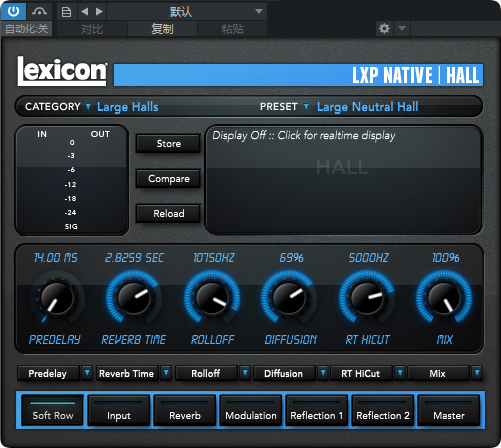501x448 pixels.
Task: Switch to the Reflection 2 tab
Action: 383,411
